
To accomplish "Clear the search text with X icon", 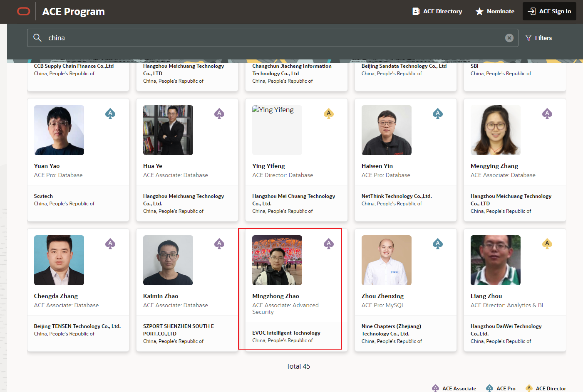I will pos(509,38).
